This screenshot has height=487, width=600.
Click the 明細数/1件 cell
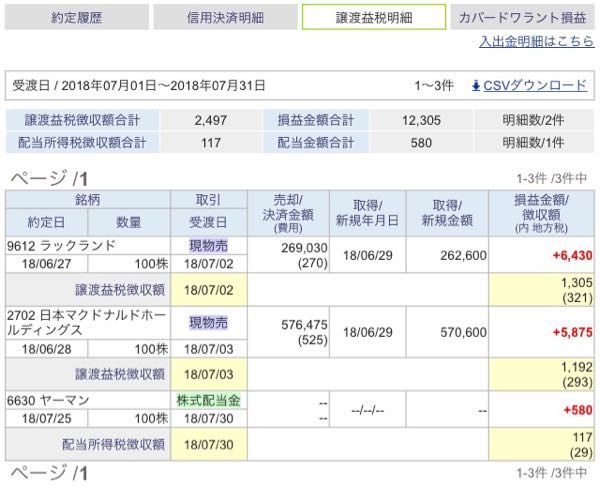tap(533, 142)
